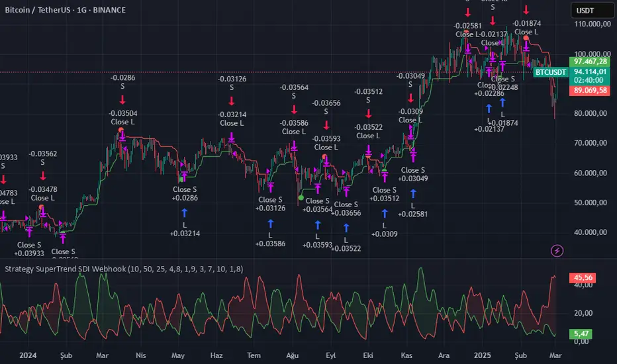Click the red short arrow below -0.03049 S
Screen dimensions: 617x364
coord(411,98)
